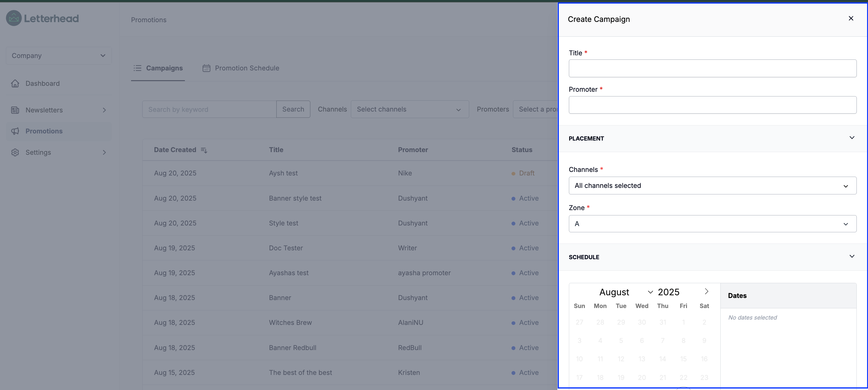Click the Settings gear icon

pyautogui.click(x=15, y=152)
